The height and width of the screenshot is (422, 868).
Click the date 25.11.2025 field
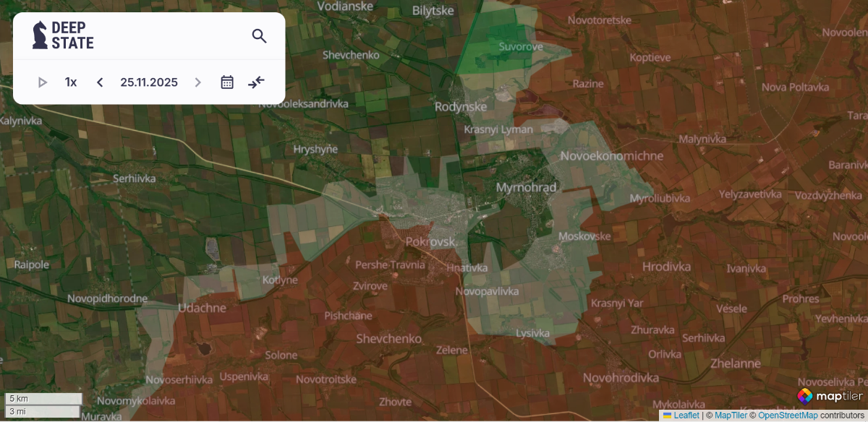coord(149,82)
